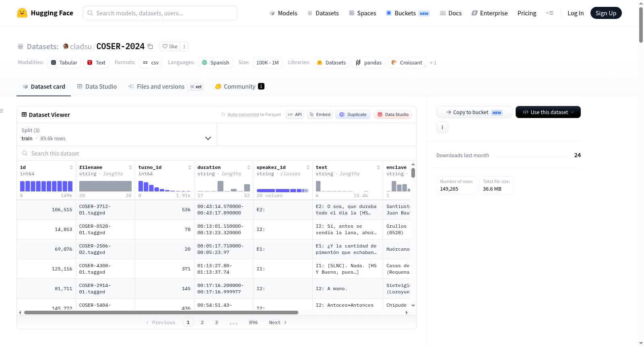Select the COSER-0528-01.tagged filename cell
Image resolution: width=644 pixels, height=347 pixels.
pyautogui.click(x=105, y=229)
